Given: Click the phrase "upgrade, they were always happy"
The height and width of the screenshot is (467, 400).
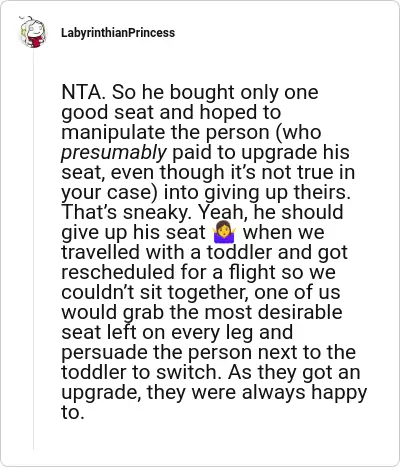Looking at the screenshot, I should pyautogui.click(x=214, y=392).
